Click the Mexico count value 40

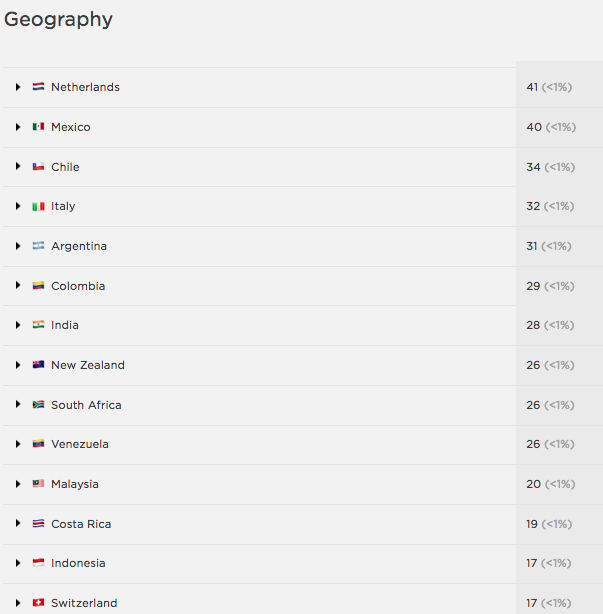(x=534, y=127)
